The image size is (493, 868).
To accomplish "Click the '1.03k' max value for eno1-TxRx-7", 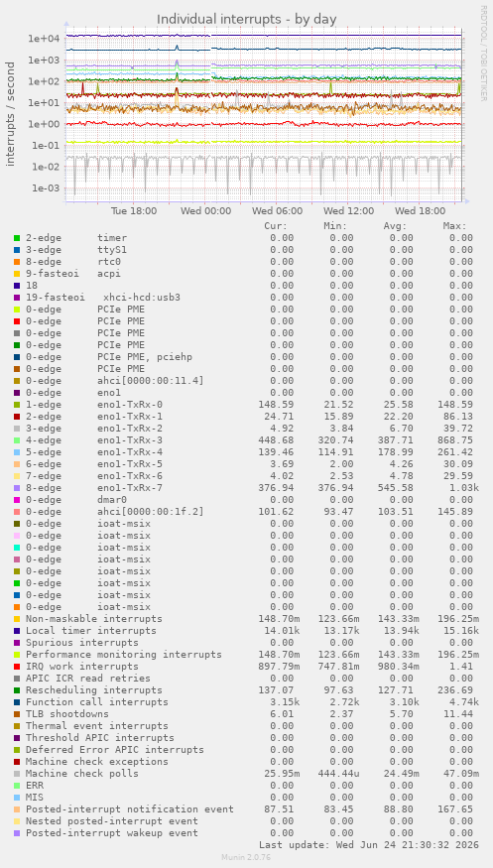I will (457, 488).
